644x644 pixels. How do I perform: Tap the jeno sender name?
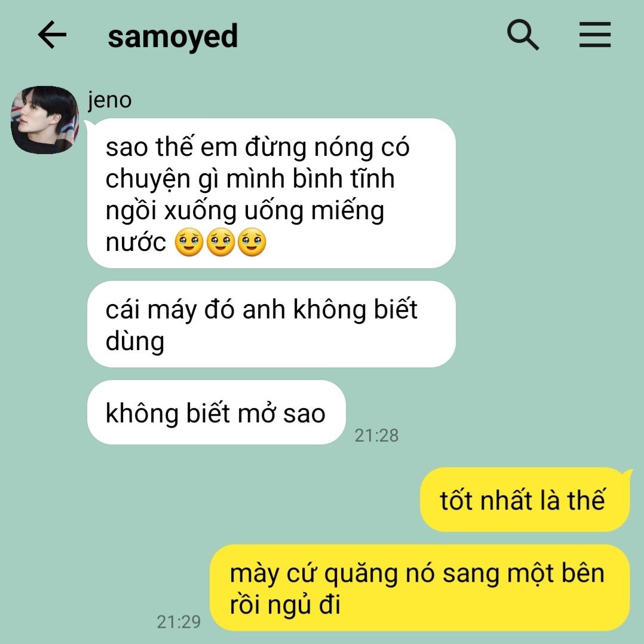110,100
